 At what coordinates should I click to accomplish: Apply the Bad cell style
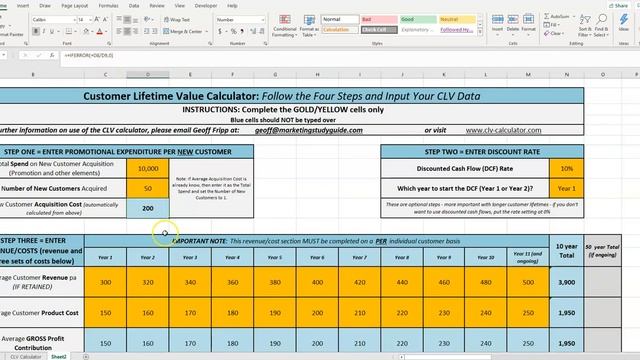(x=379, y=19)
